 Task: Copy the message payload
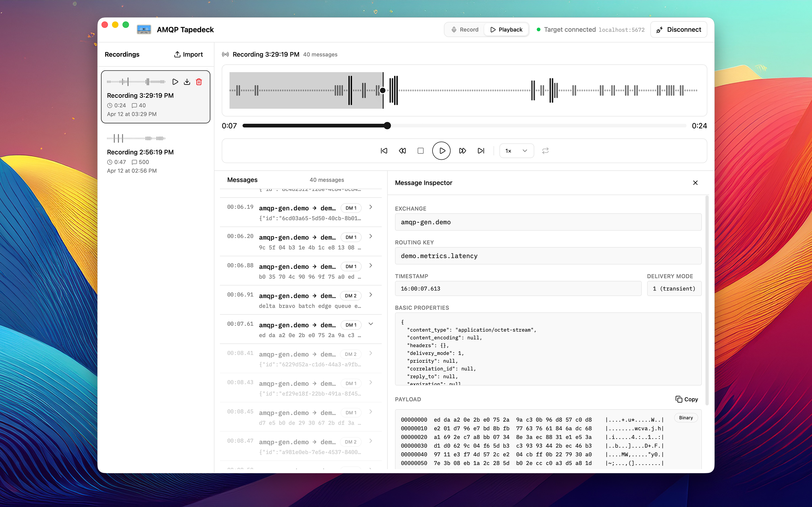click(686, 399)
